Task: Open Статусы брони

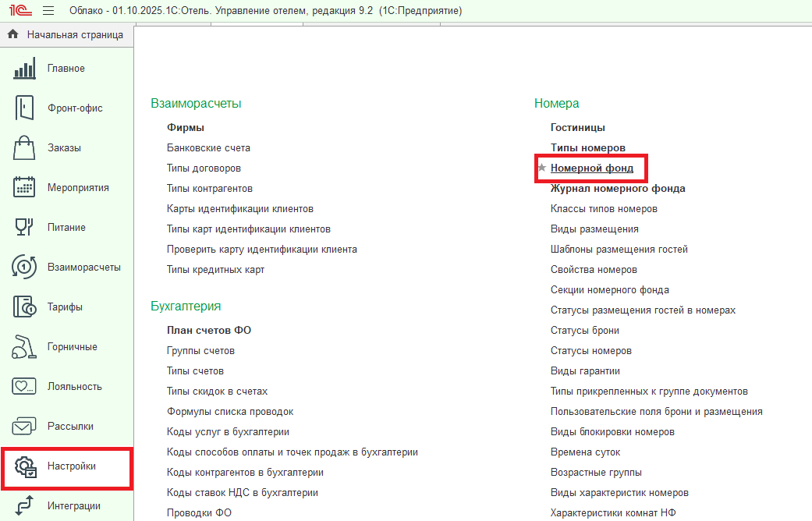Action: coord(585,330)
